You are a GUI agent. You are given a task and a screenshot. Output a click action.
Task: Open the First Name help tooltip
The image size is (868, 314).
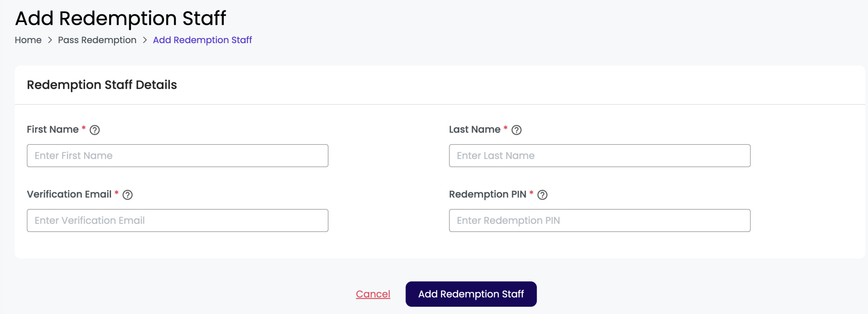coord(95,130)
